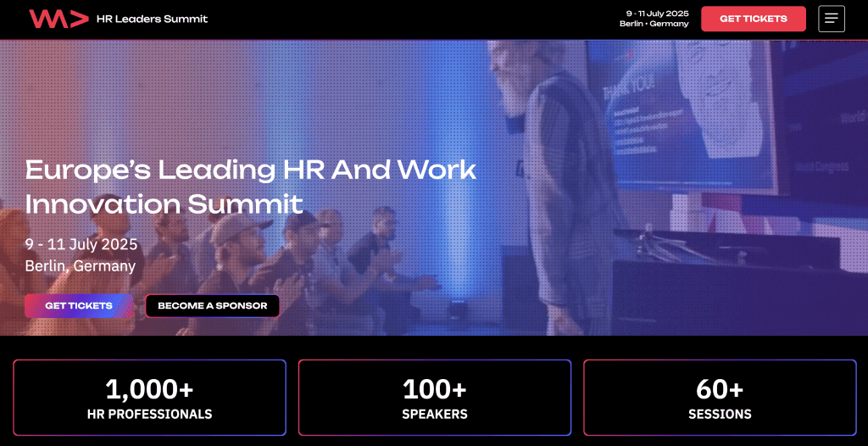Viewport: 868px width, 446px height.
Task: Click the 60+ statistic number
Action: [x=720, y=389]
